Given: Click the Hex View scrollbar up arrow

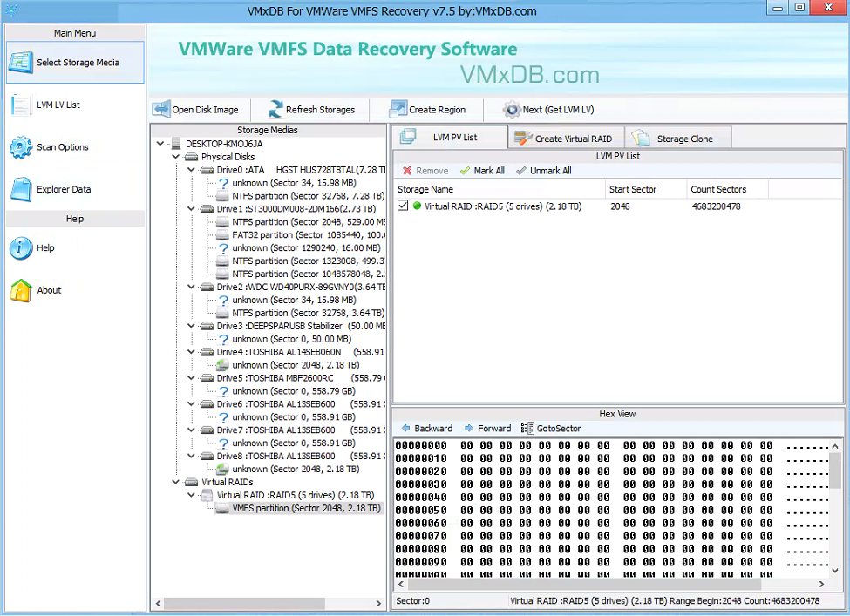Looking at the screenshot, I should [835, 446].
